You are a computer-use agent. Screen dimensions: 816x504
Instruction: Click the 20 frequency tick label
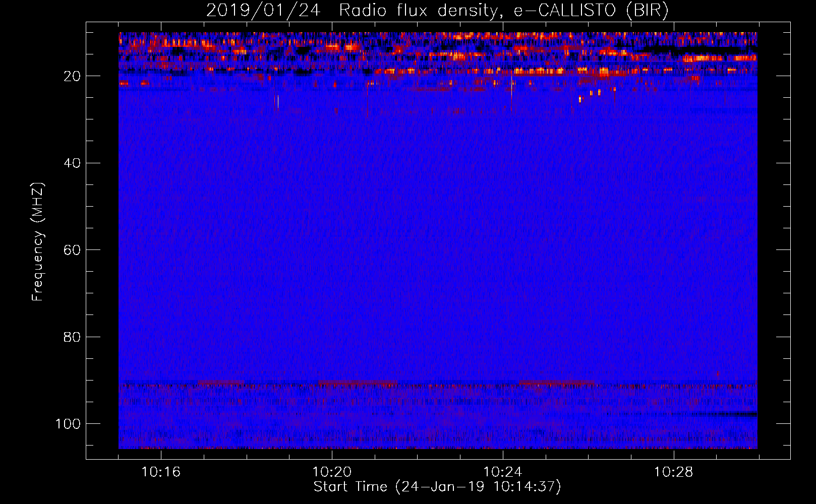click(x=72, y=76)
